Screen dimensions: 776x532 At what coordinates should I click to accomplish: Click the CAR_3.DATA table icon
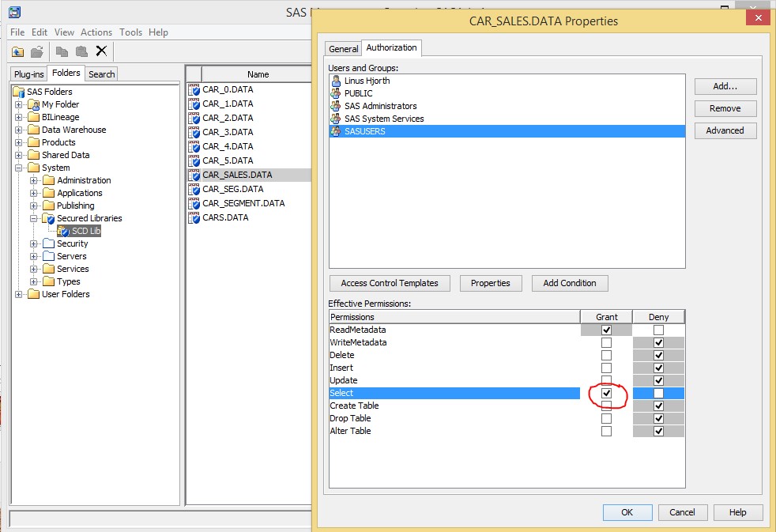pyautogui.click(x=194, y=133)
